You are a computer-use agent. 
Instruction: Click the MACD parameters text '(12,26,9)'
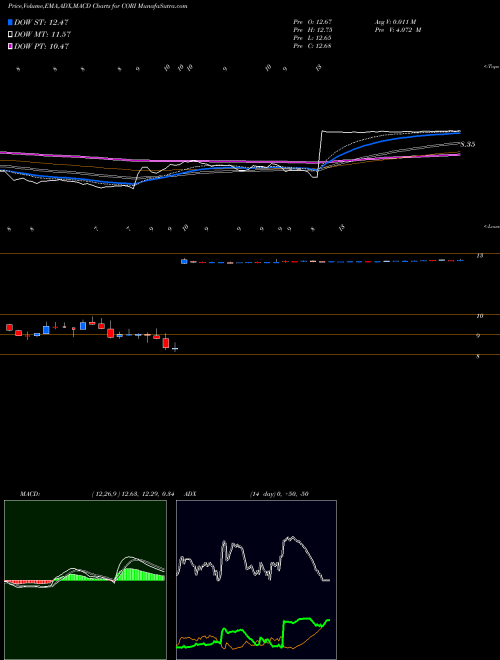105,494
